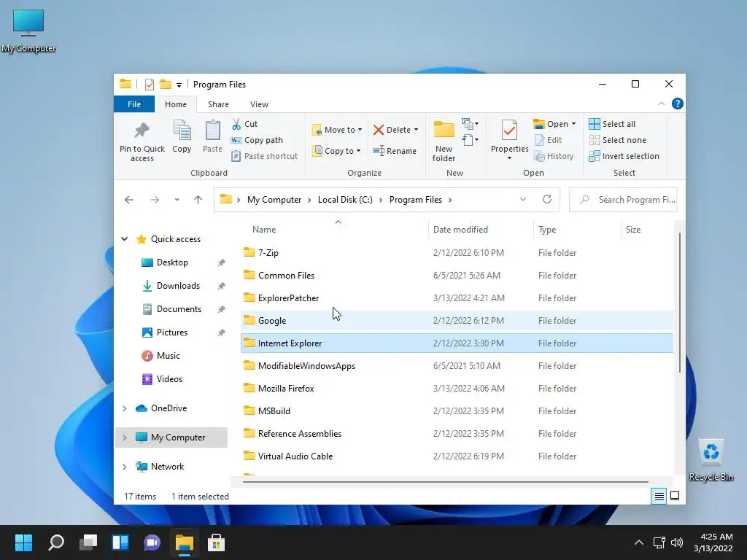Switch to the Share ribbon tab

(x=218, y=104)
